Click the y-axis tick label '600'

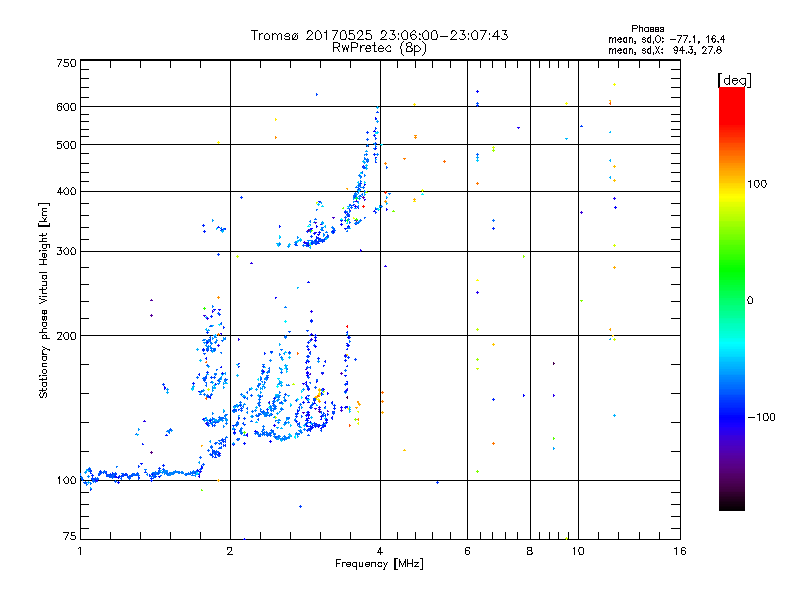tap(66, 107)
